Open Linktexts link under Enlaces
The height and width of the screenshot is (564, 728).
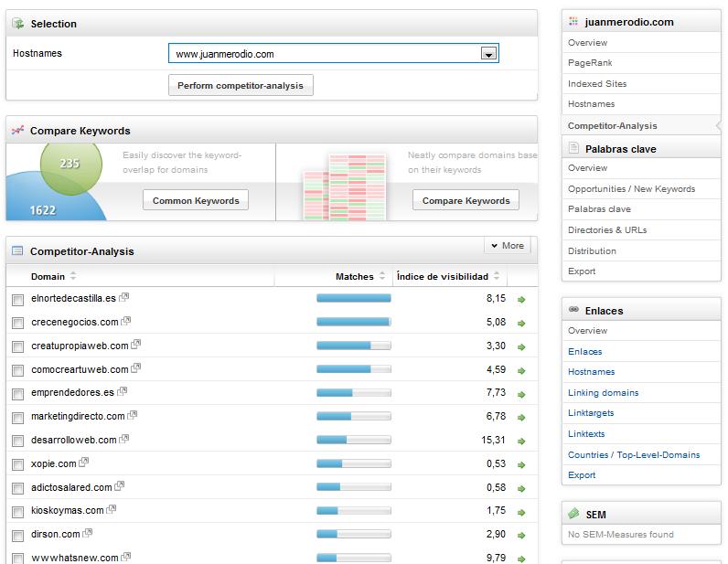(x=586, y=434)
